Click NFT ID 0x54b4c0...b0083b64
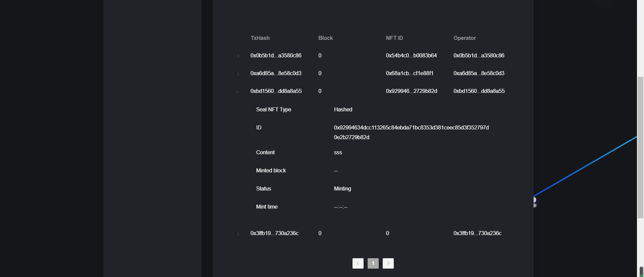The image size is (644, 277). pos(412,56)
